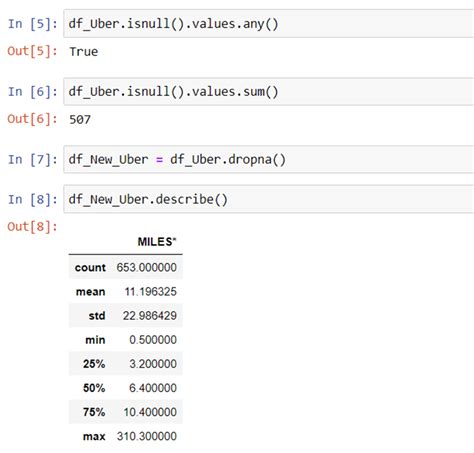Viewport: 474px width, 453px height.
Task: Click the Out[5]: prompt label
Action: coord(32,51)
